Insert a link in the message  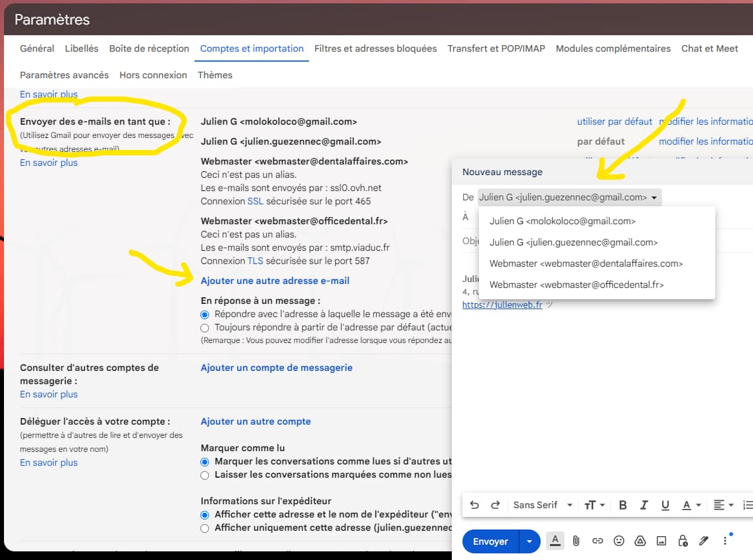598,541
